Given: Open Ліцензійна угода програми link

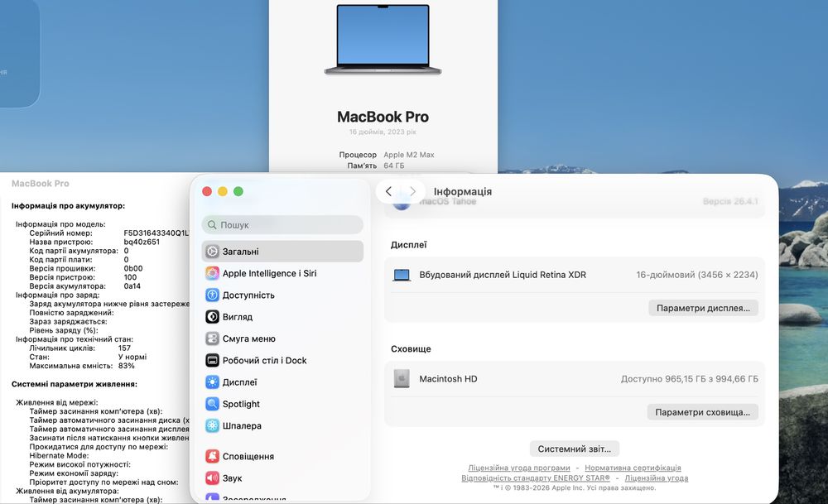Looking at the screenshot, I should pyautogui.click(x=519, y=468).
